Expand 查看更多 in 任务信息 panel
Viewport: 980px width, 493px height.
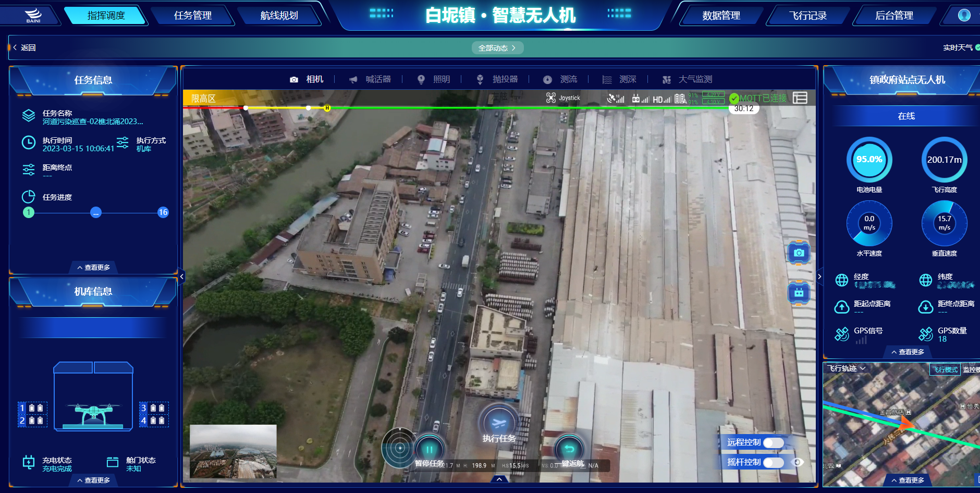click(x=94, y=267)
